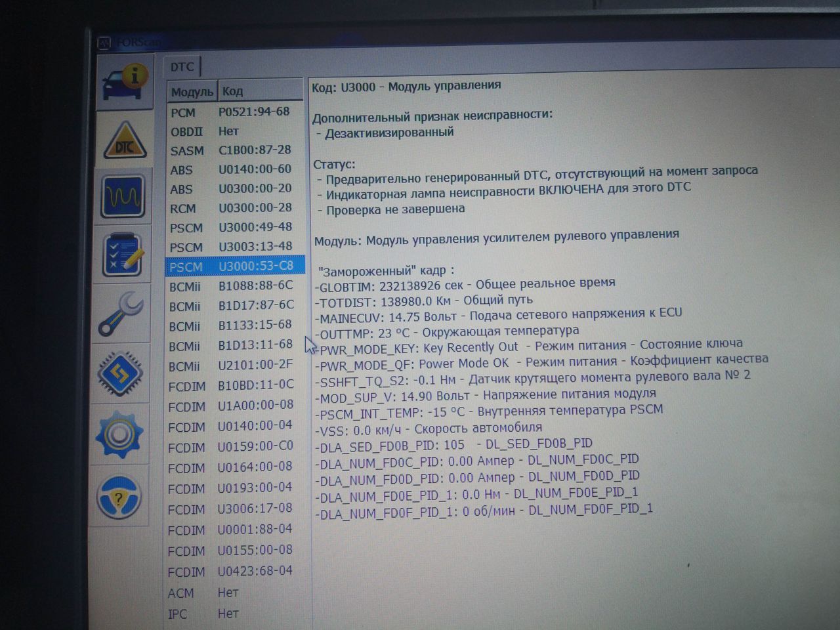The width and height of the screenshot is (840, 630).
Task: Click the SSHFT_TQ_S2 -0.1 Нм line
Action: pyautogui.click(x=532, y=378)
